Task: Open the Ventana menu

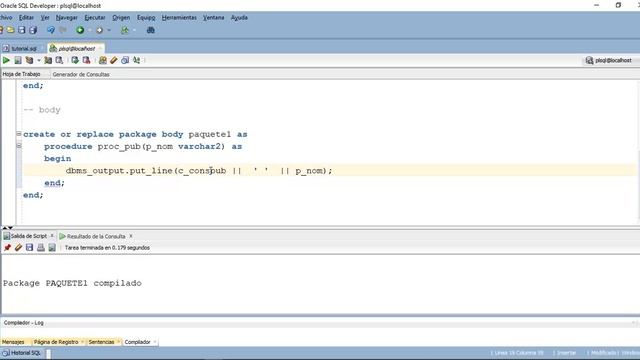Action: coord(213,18)
